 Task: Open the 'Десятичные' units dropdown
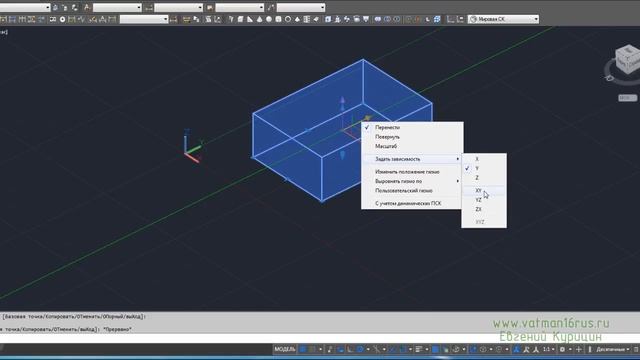tap(613, 349)
